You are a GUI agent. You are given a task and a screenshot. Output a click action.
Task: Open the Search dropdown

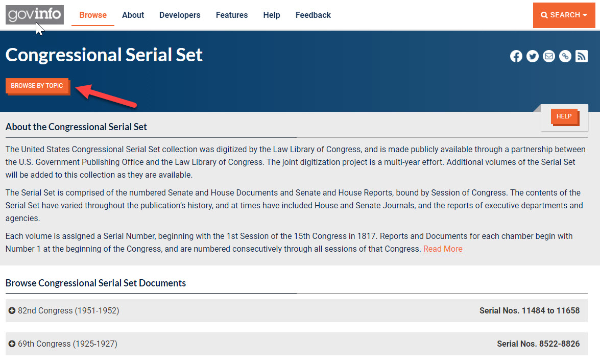tap(564, 15)
